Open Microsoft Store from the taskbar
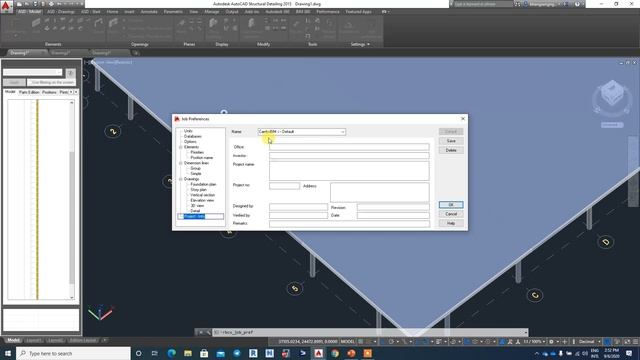Image resolution: width=640 pixels, height=360 pixels. pyautogui.click(x=204, y=353)
